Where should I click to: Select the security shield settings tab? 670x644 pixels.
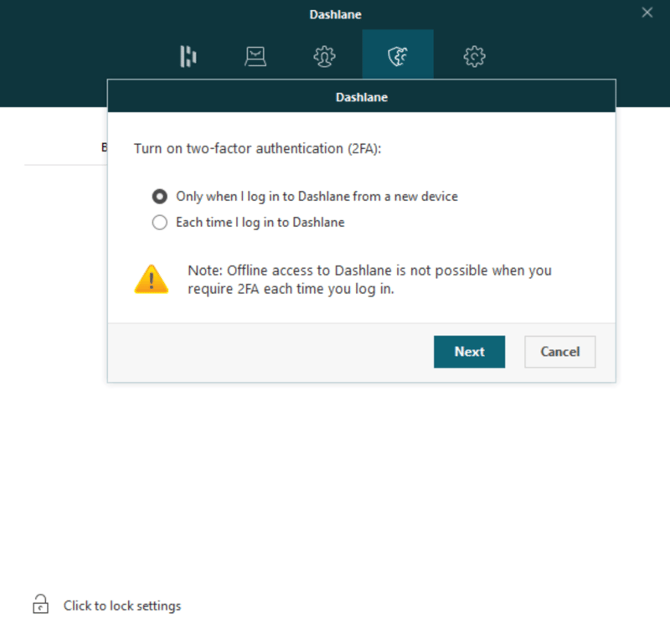tap(398, 54)
